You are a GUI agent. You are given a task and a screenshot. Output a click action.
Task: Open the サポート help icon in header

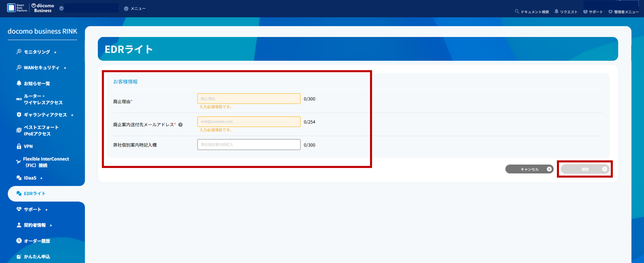pos(585,12)
